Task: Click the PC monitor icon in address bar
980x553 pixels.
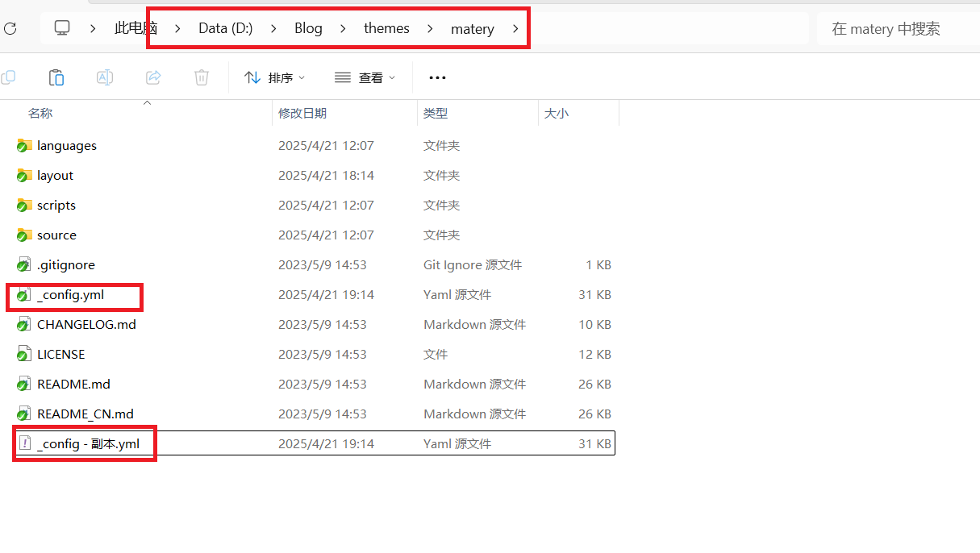Action: click(62, 28)
